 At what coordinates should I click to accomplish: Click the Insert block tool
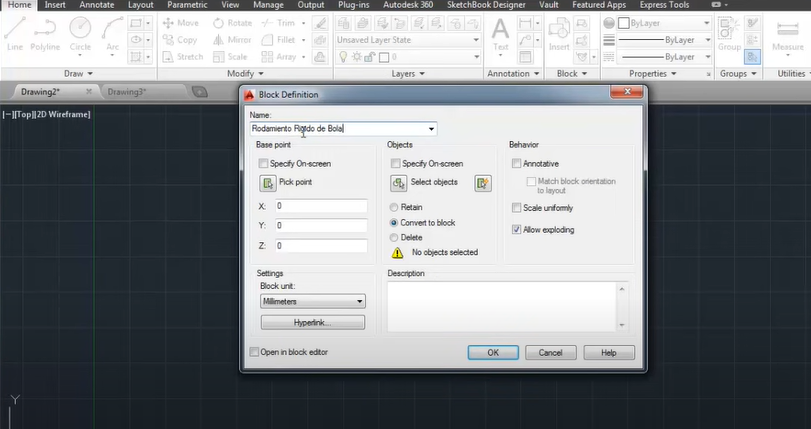click(x=559, y=34)
